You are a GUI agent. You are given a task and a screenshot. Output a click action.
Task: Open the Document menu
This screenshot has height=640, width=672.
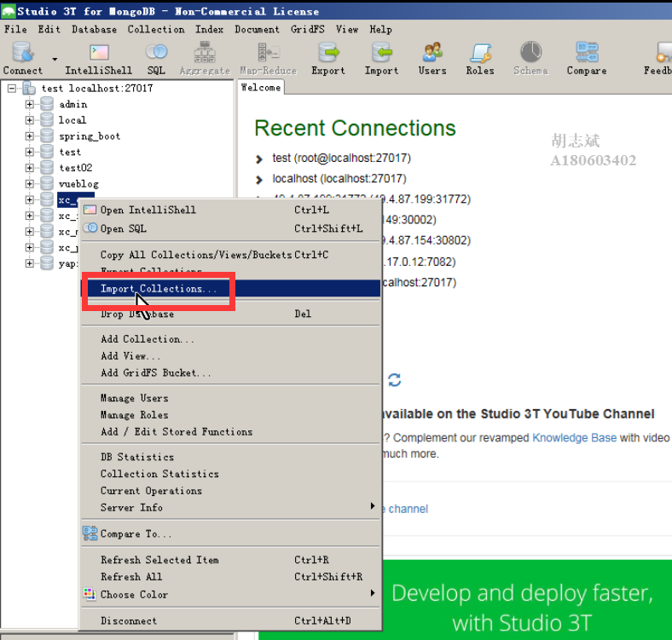coord(257,29)
